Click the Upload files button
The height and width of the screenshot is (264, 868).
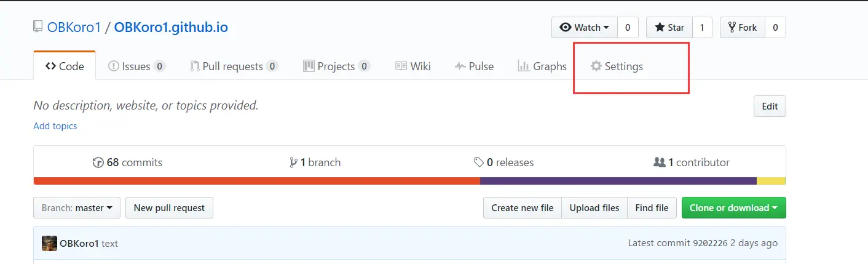click(x=594, y=208)
